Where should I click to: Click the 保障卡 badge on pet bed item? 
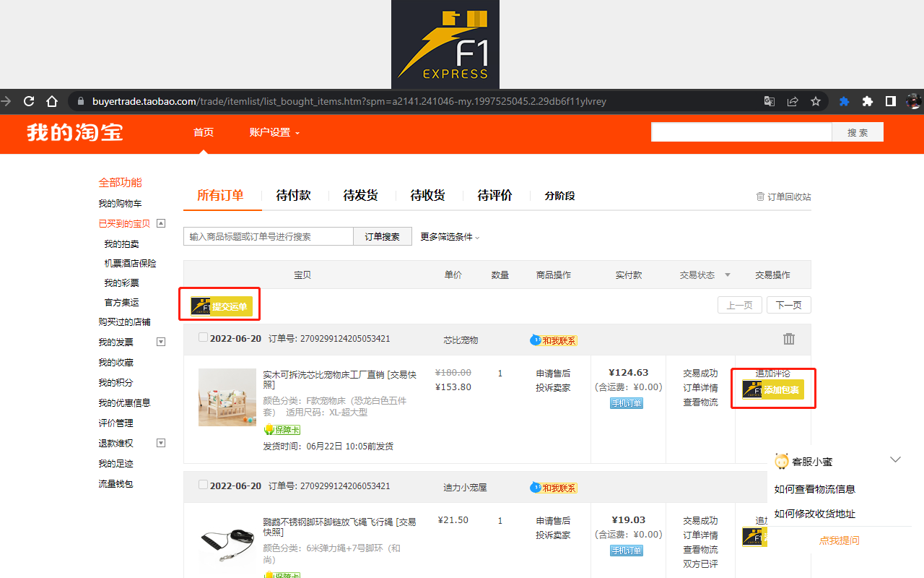tap(282, 430)
